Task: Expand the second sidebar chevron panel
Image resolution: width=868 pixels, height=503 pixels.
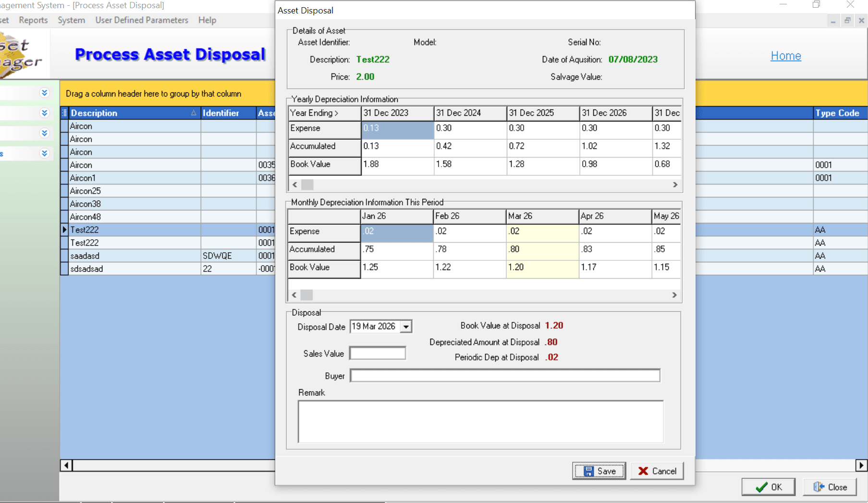Action: coord(45,113)
